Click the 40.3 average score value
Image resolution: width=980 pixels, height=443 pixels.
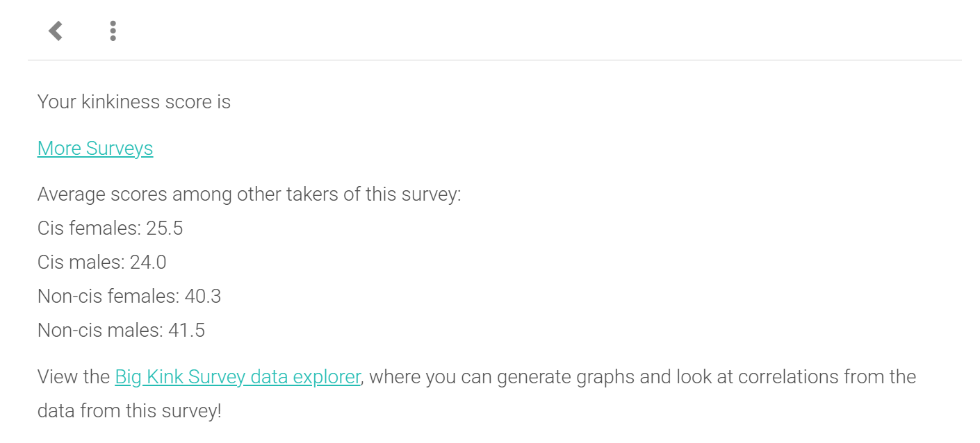(203, 296)
